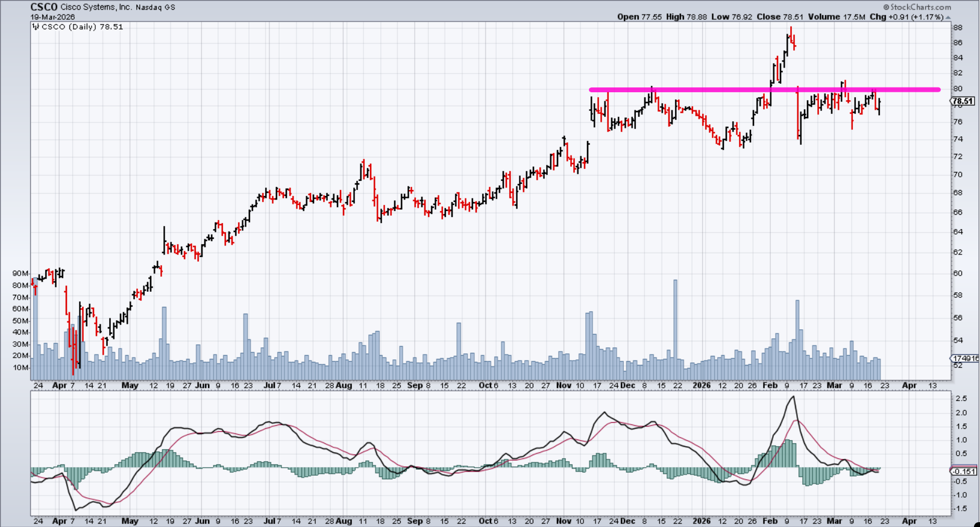Image resolution: width=980 pixels, height=527 pixels.
Task: Click the 80M volume axis label
Action: [20, 286]
